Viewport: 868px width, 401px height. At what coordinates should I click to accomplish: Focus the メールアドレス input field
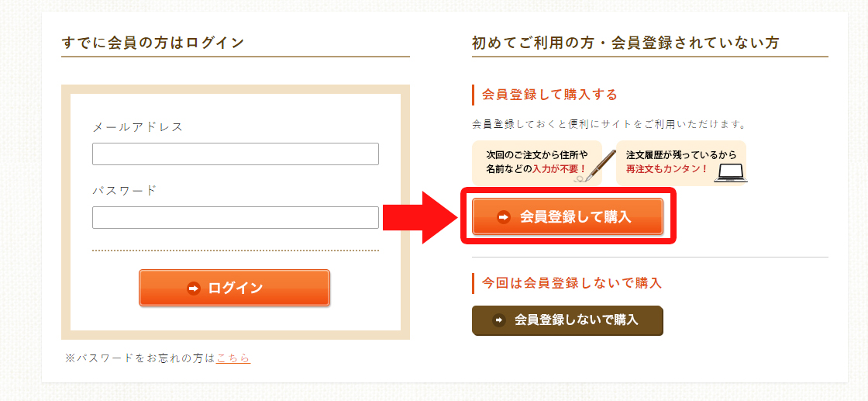[x=236, y=154]
